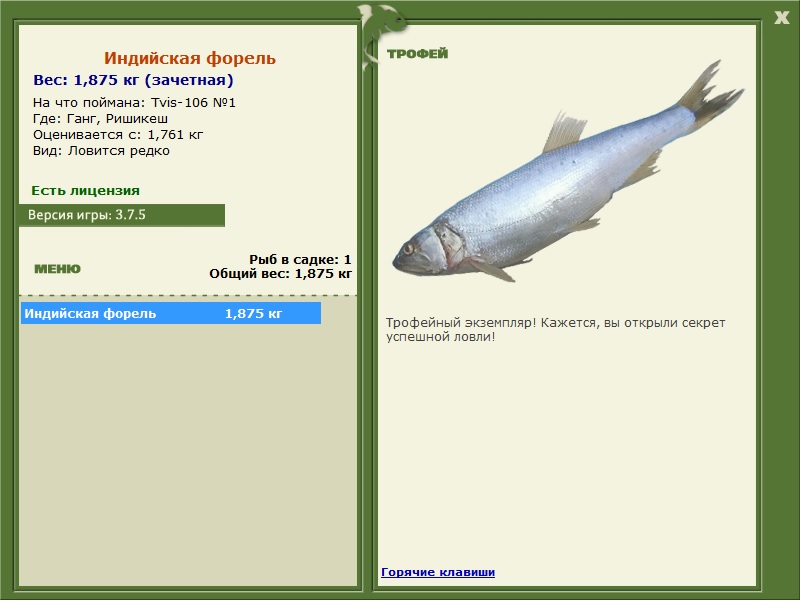Open the МЕНЮ button

(57, 269)
